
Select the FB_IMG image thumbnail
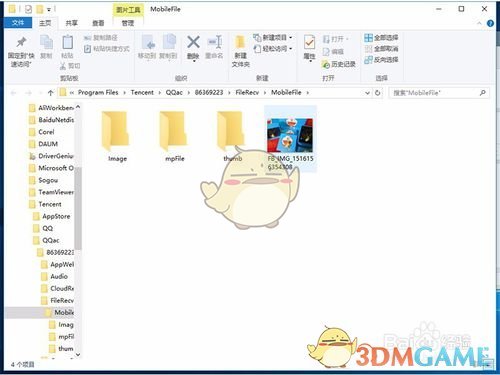pos(290,135)
